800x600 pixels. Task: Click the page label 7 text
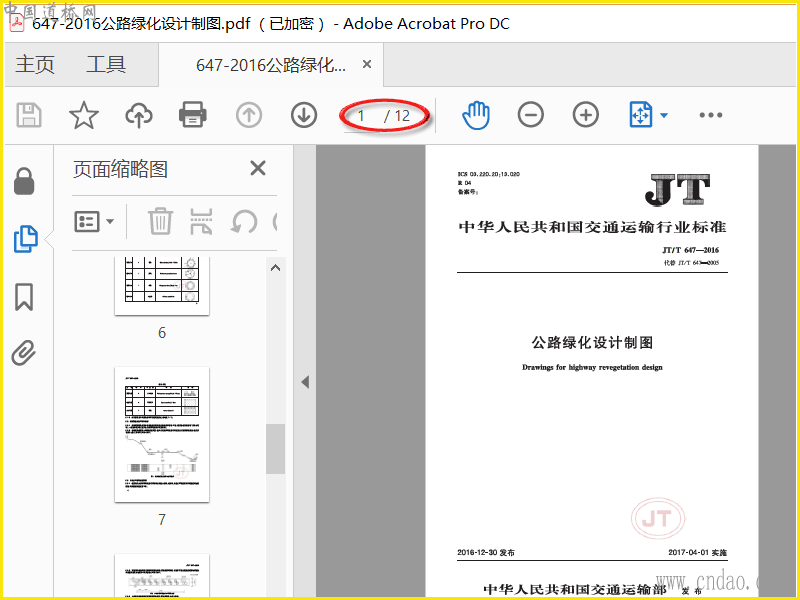[x=162, y=519]
